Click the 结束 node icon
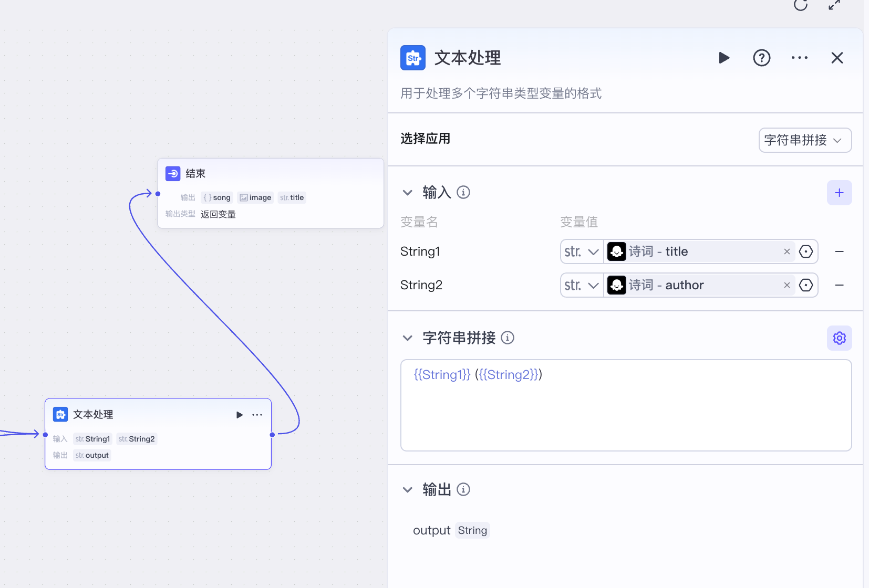Viewport: 869px width, 588px height. (x=172, y=173)
